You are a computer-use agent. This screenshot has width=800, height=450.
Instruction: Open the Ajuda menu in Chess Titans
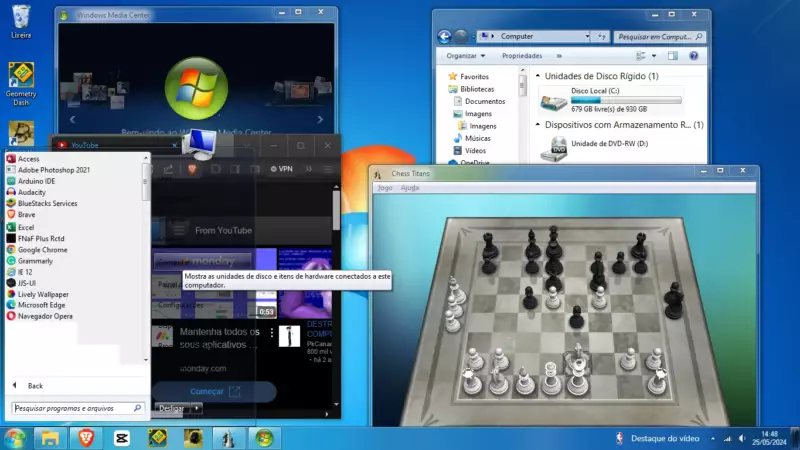coord(410,188)
